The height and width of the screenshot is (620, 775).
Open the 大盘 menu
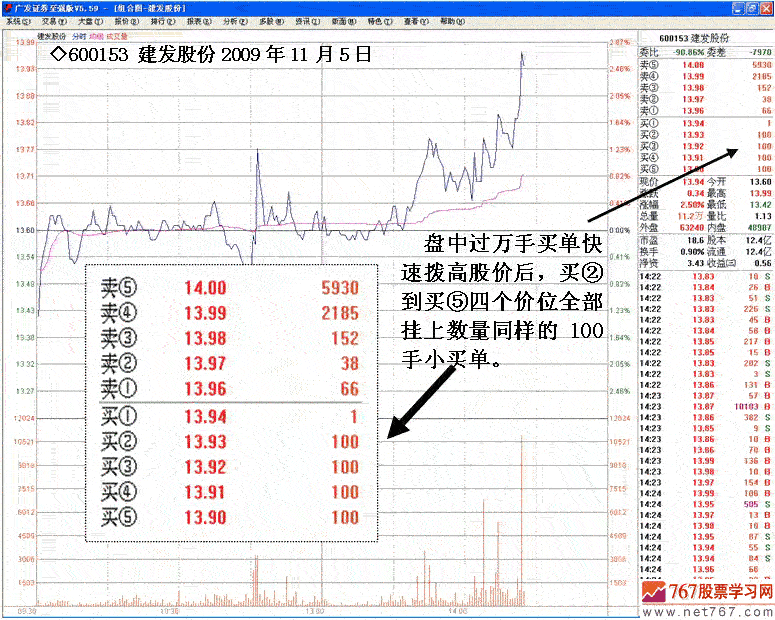pos(88,21)
